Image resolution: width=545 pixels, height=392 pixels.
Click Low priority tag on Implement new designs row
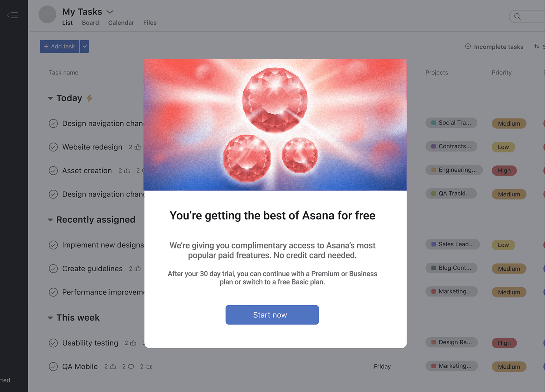click(x=503, y=245)
